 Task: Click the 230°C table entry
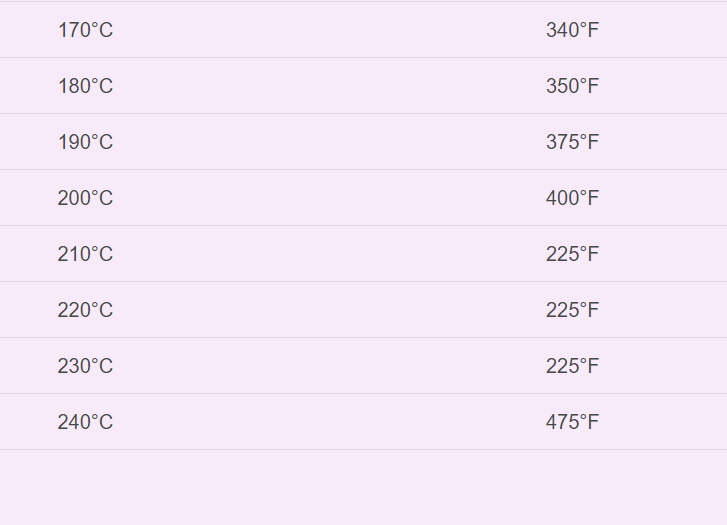[x=85, y=366]
